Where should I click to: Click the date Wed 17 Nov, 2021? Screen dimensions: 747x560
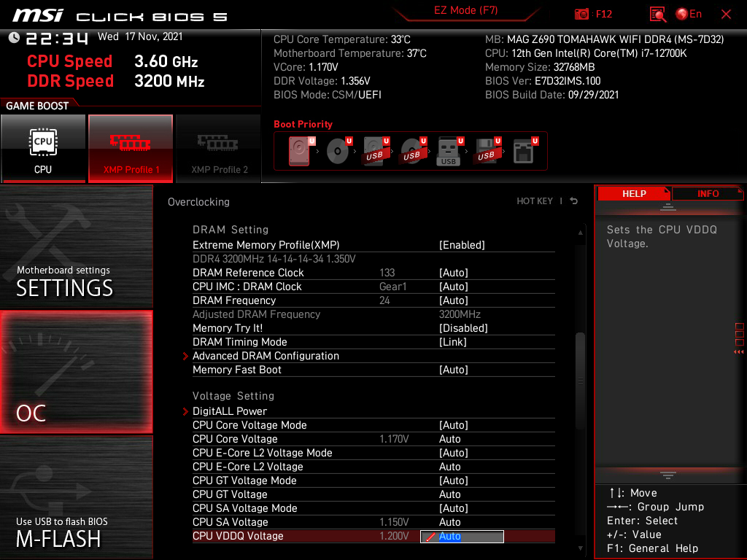pos(140,36)
